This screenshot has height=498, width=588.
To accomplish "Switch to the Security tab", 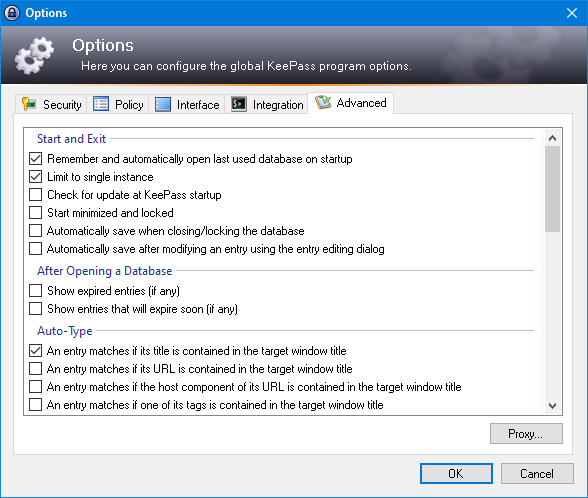I will click(x=51, y=104).
